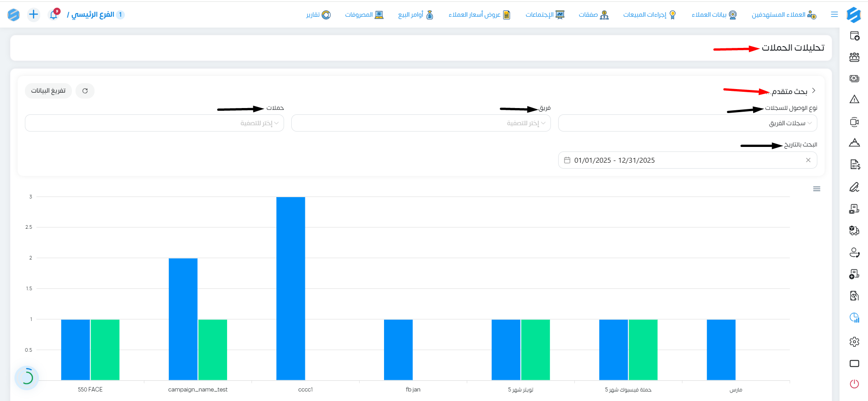Viewport: 868px width, 401px height.
Task: Open the notifications bell
Action: click(54, 14)
